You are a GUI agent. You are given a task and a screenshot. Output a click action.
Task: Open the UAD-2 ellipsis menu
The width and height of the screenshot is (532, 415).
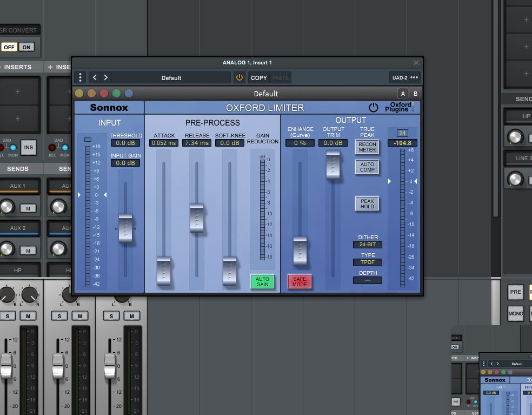tap(415, 77)
